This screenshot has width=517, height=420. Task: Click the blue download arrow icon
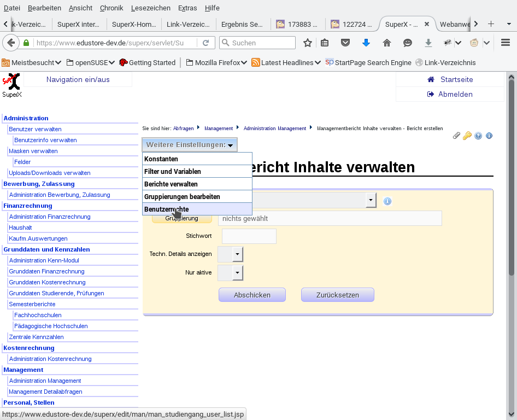[x=366, y=43]
